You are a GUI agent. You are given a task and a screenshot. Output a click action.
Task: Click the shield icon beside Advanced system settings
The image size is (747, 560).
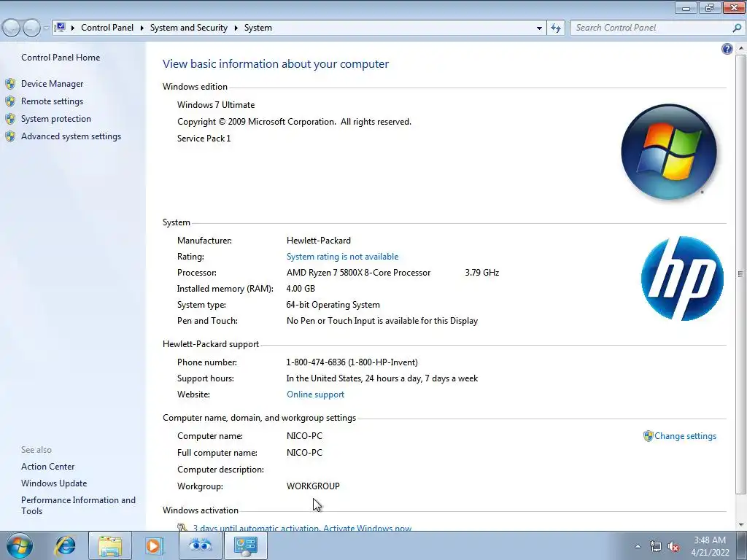pyautogui.click(x=10, y=136)
